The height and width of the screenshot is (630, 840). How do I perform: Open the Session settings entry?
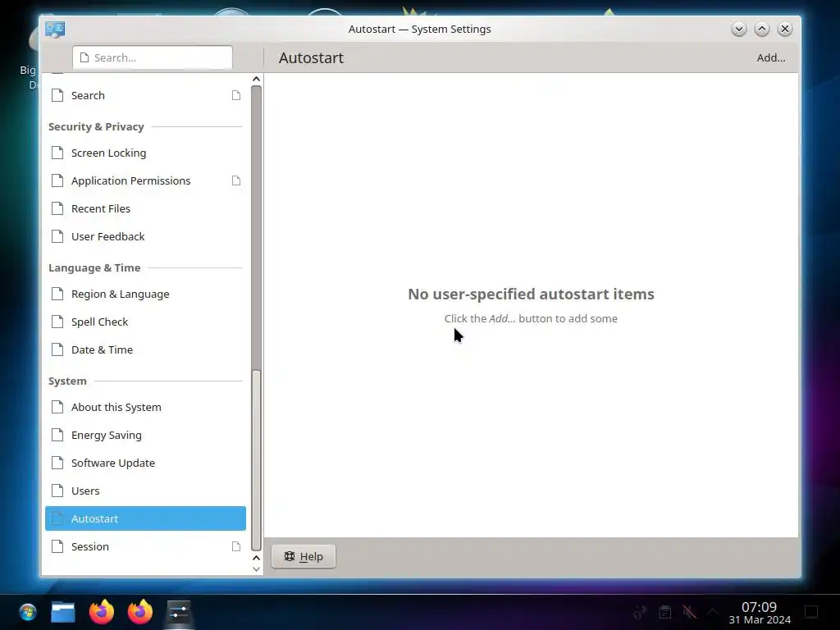(x=145, y=546)
